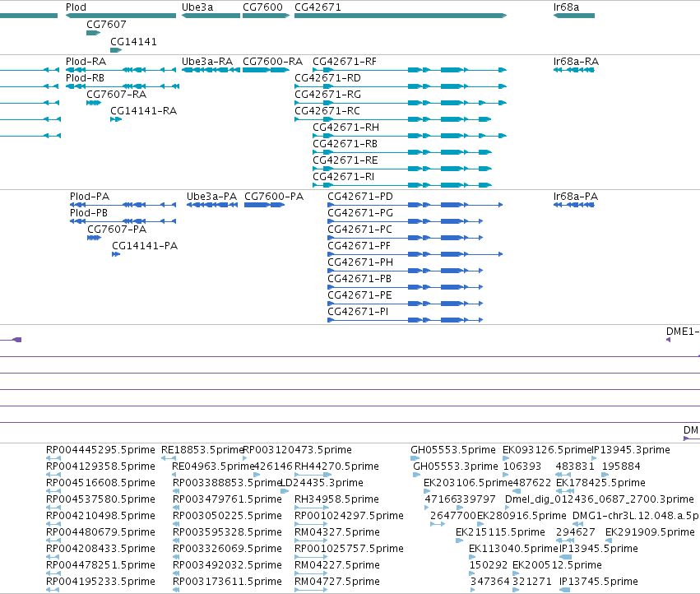Image resolution: width=700 pixels, height=594 pixels.
Task: Pick protein CG42671-PD
Action: coord(360,197)
